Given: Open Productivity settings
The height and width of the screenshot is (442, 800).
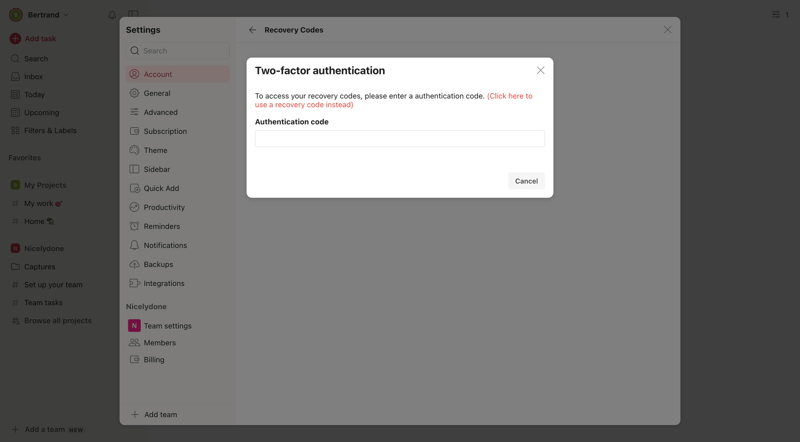Looking at the screenshot, I should (178, 207).
